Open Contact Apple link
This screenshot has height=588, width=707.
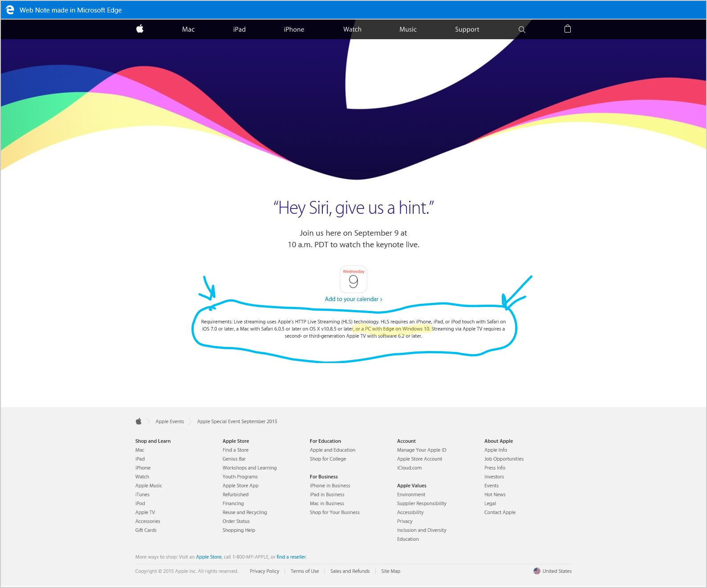point(500,512)
